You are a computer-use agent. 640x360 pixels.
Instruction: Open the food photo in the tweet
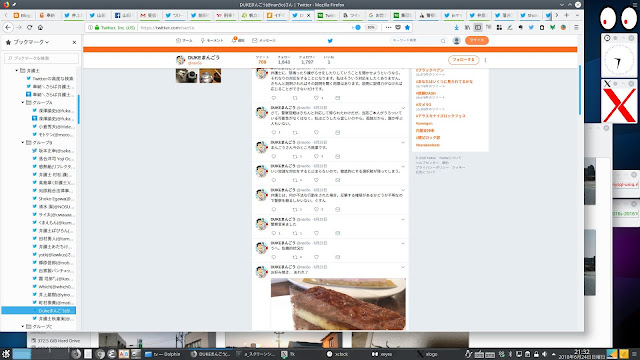click(x=338, y=304)
